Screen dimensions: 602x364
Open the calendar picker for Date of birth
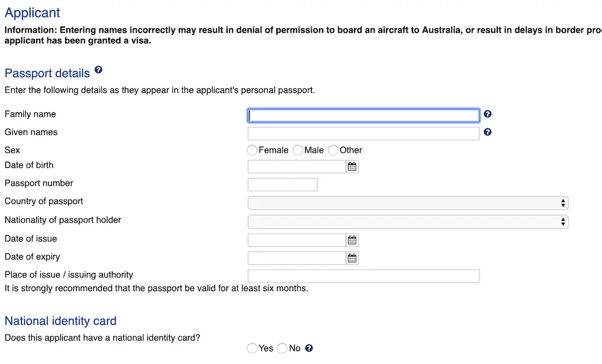point(352,166)
